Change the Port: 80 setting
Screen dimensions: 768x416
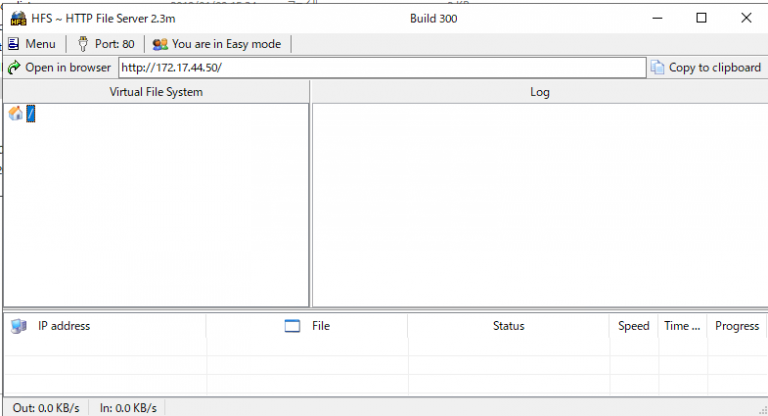pos(106,44)
